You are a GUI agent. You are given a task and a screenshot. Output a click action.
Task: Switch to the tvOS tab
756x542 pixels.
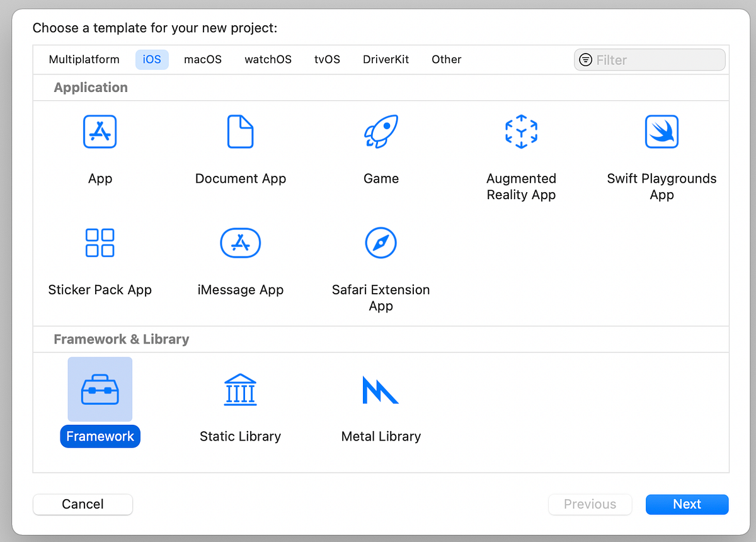pyautogui.click(x=327, y=59)
